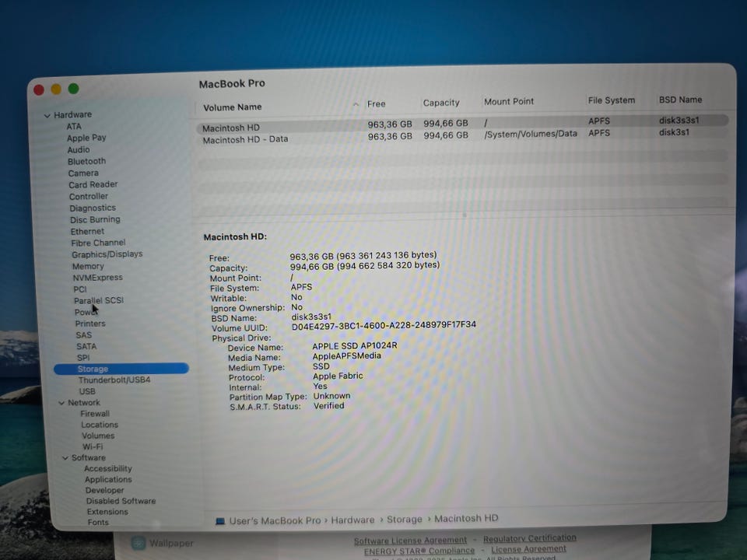Screen dimensions: 747x560
Task: Select Developer under Software
Action: pos(105,491)
